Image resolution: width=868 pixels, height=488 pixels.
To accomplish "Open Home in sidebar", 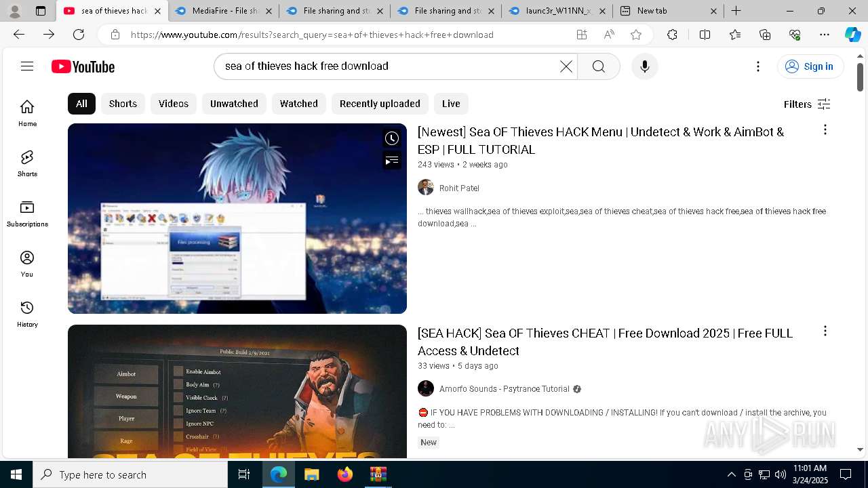I will point(27,113).
